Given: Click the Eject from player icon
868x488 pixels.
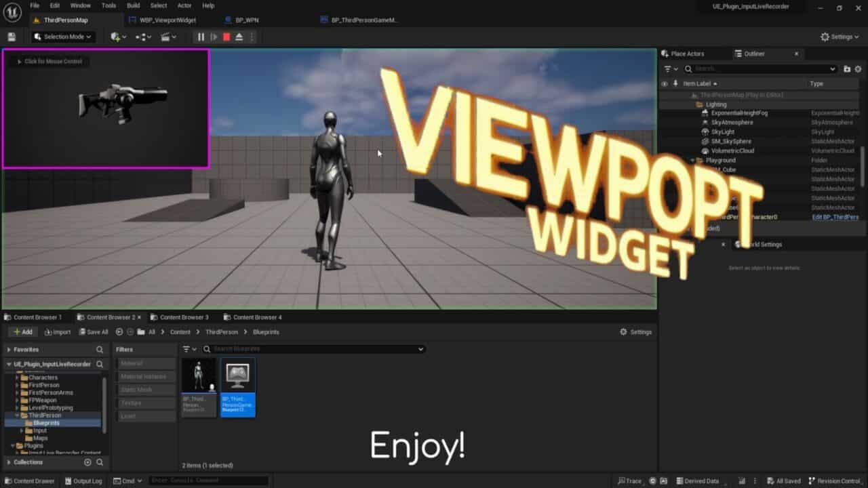Looking at the screenshot, I should [239, 37].
